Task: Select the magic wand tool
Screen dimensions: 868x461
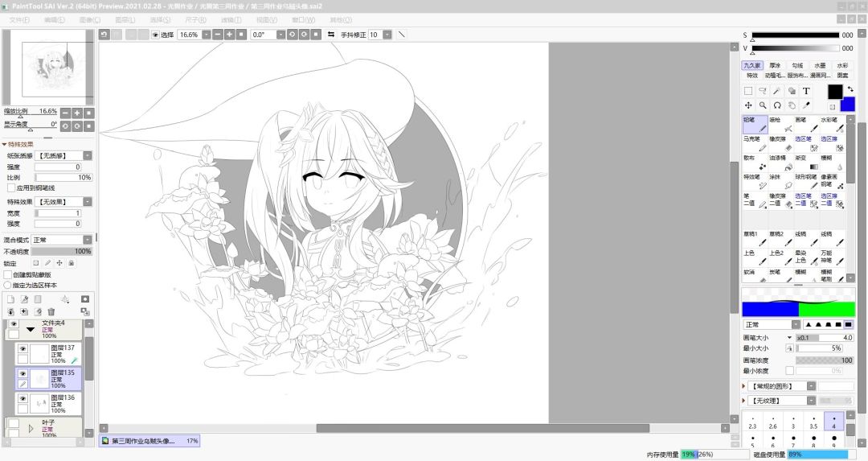Action: point(777,91)
